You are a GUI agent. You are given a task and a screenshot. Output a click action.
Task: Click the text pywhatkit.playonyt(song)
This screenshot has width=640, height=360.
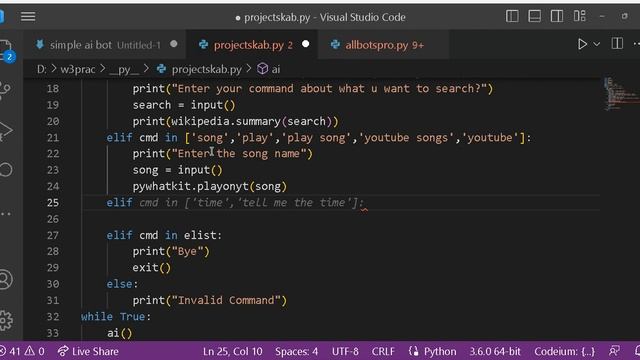(210, 187)
